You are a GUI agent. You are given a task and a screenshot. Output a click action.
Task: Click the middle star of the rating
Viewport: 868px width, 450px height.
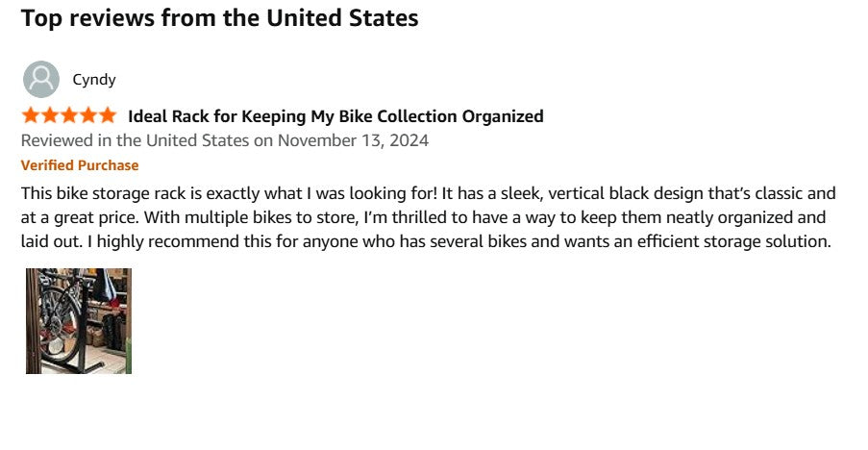coord(69,116)
